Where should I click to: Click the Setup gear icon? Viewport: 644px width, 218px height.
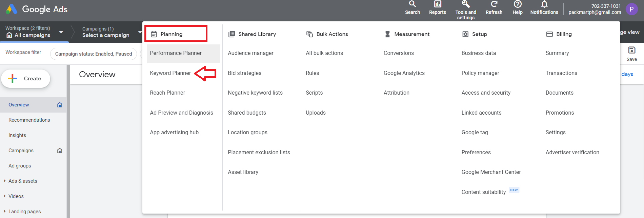(x=465, y=34)
